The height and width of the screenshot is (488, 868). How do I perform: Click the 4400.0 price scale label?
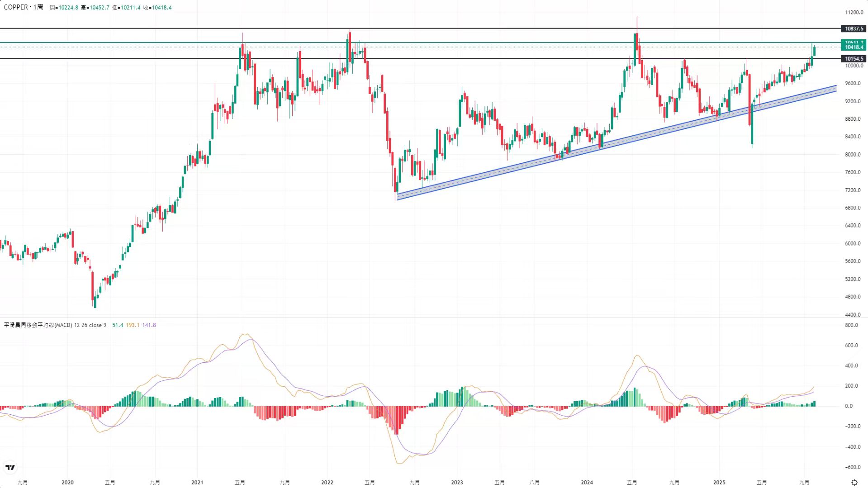coord(854,315)
